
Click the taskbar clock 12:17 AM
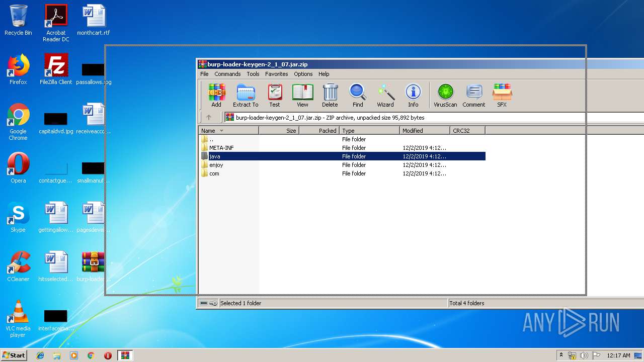(618, 355)
